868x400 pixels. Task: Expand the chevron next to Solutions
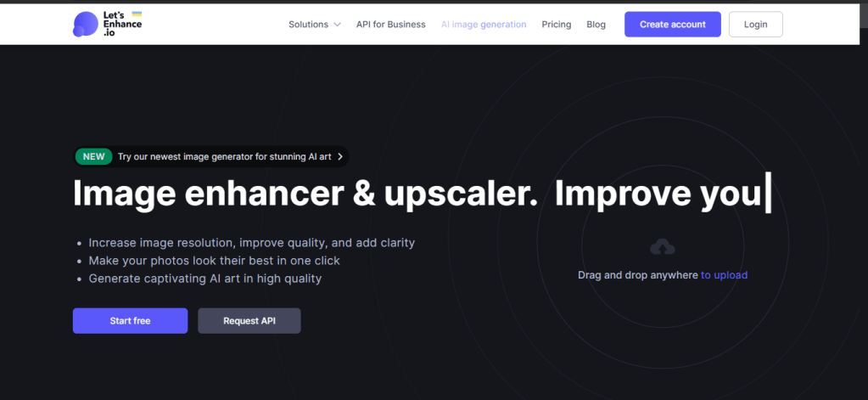338,25
